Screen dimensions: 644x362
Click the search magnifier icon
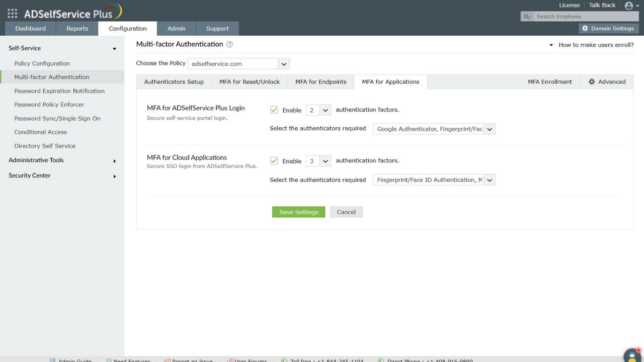pyautogui.click(x=527, y=17)
